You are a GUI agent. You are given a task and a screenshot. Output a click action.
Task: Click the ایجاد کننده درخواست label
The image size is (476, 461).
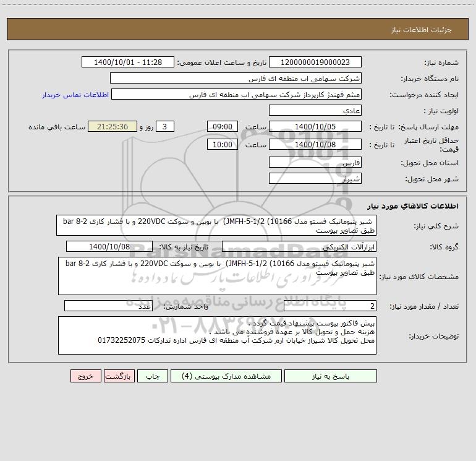424,95
